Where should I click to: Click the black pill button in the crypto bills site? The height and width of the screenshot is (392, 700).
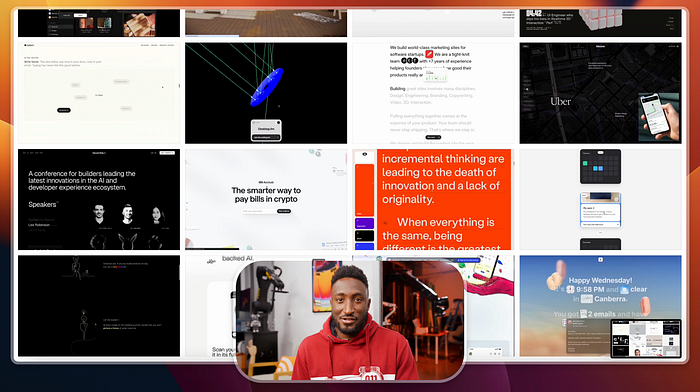[284, 211]
